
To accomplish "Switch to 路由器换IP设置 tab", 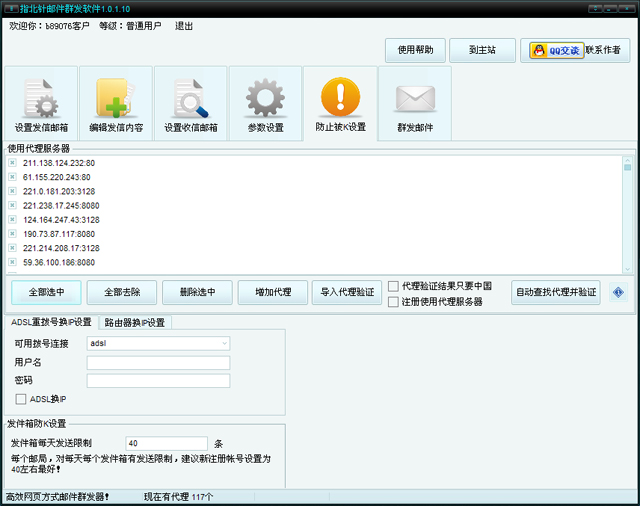I will (135, 323).
